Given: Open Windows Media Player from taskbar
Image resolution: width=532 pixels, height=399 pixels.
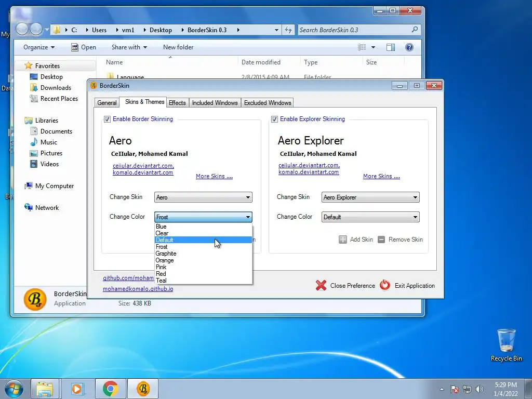Looking at the screenshot, I should [77, 389].
